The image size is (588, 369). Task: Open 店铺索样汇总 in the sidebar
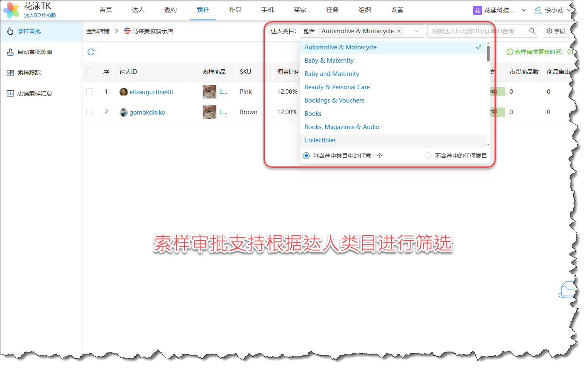pyautogui.click(x=35, y=93)
